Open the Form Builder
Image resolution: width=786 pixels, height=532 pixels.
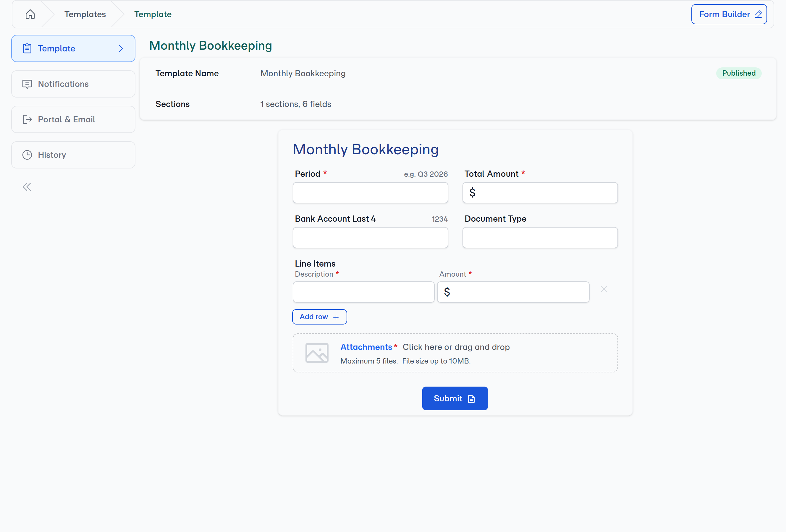coord(729,14)
